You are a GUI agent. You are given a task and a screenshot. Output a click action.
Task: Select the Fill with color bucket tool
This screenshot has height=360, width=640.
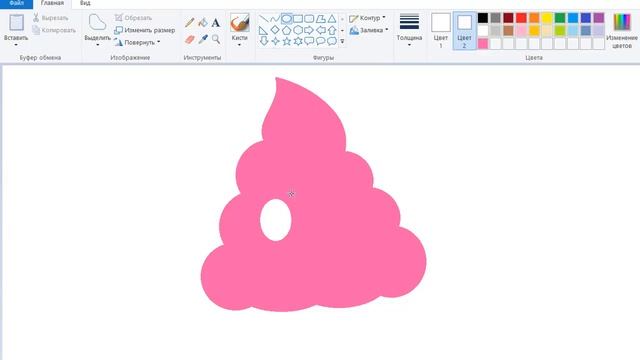[203, 22]
